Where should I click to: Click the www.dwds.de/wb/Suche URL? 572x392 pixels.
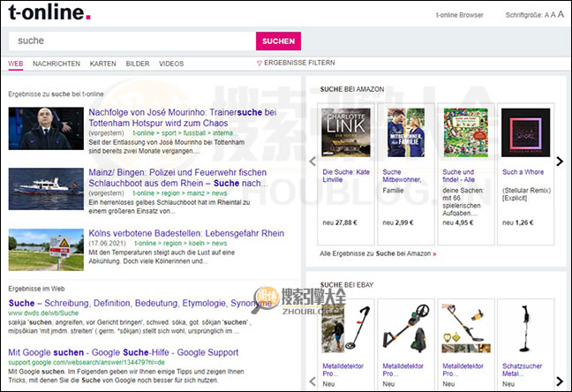43,313
